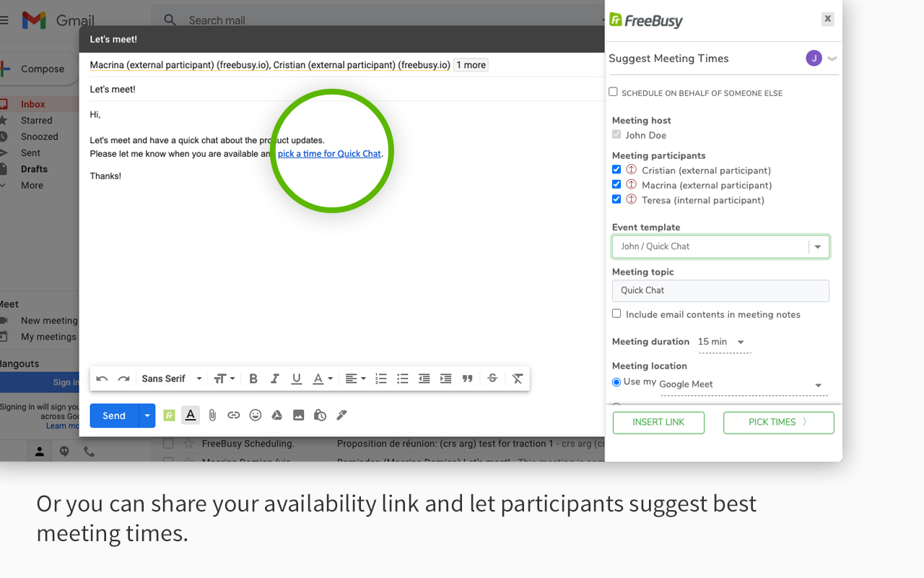924x578 pixels.
Task: Uncheck Macrina external participant
Action: click(x=616, y=184)
